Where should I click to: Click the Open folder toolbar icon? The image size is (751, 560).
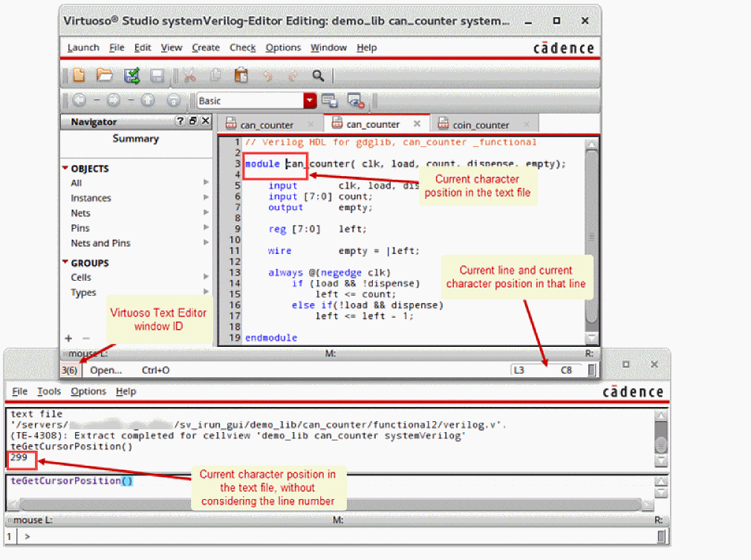coord(105,75)
